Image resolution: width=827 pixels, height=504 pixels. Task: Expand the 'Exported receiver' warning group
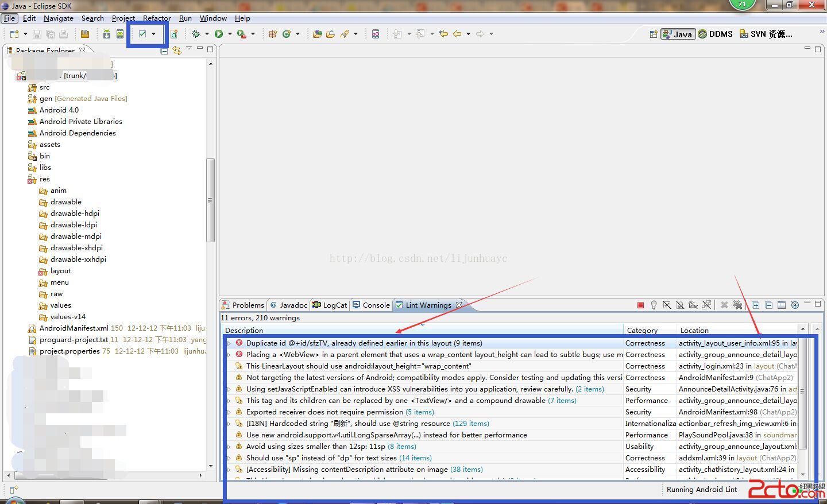click(229, 412)
